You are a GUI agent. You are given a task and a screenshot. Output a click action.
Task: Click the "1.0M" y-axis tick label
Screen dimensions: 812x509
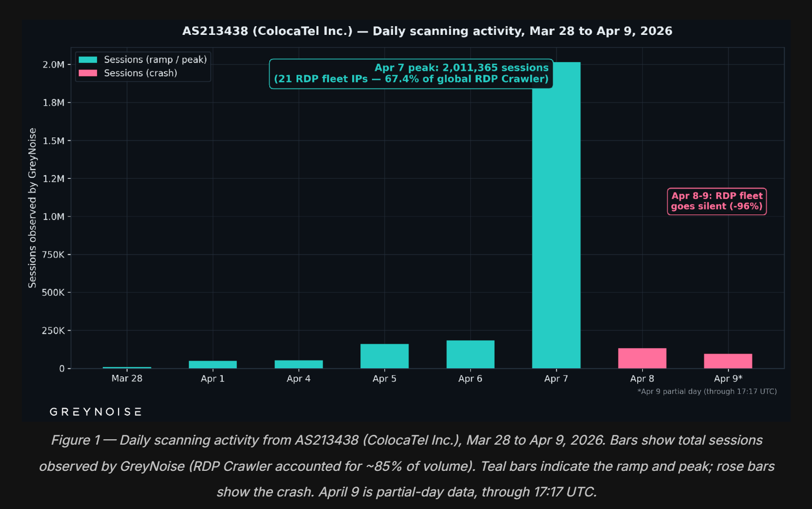(x=54, y=217)
